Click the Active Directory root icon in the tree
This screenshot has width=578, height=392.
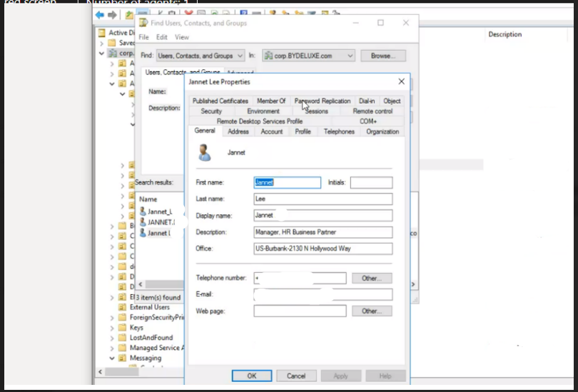point(102,33)
